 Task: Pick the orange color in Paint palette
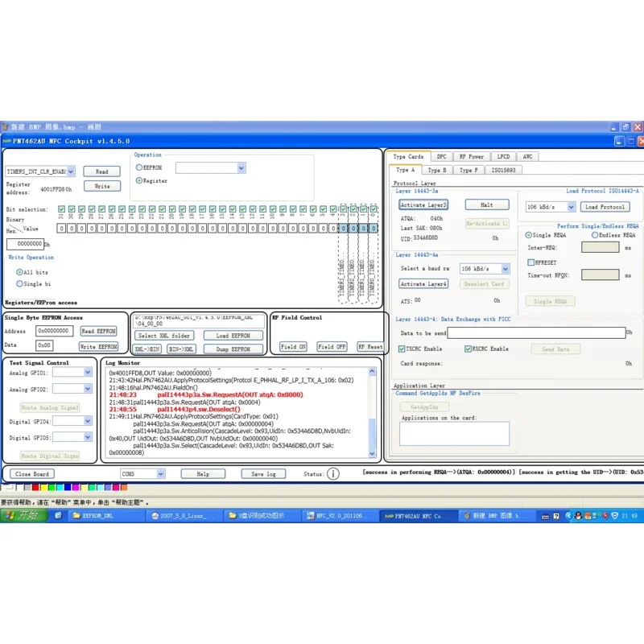(x=124, y=487)
